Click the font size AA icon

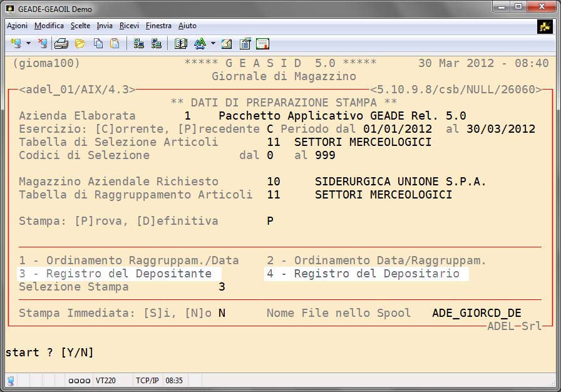point(200,44)
